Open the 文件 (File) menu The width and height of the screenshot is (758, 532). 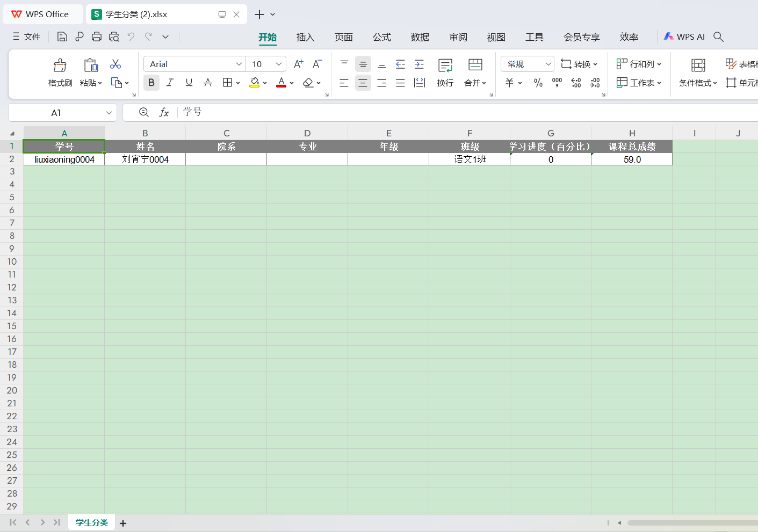point(27,37)
